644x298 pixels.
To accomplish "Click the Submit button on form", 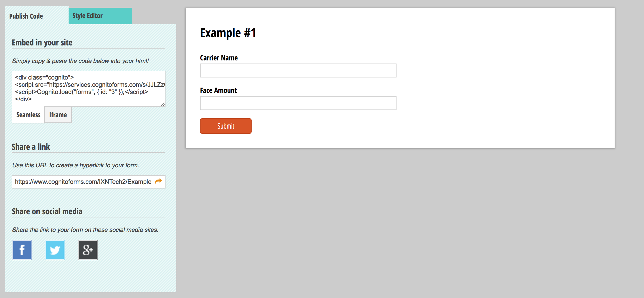I will point(226,126).
